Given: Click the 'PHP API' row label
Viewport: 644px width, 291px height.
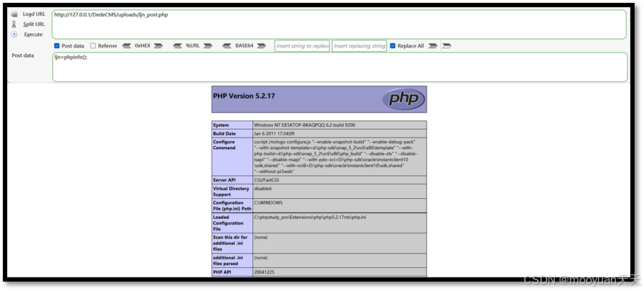Looking at the screenshot, I should point(222,272).
